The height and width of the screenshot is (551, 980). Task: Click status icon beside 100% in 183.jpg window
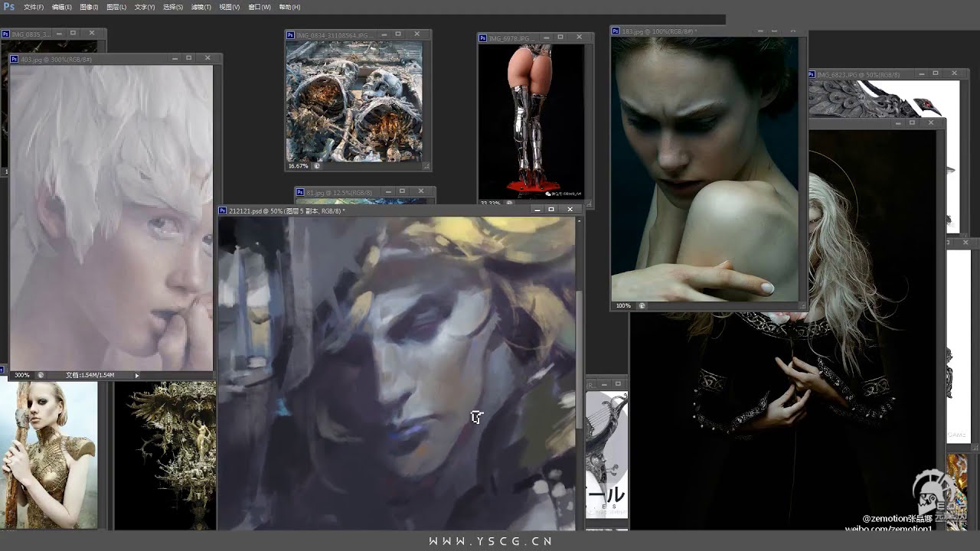(642, 305)
